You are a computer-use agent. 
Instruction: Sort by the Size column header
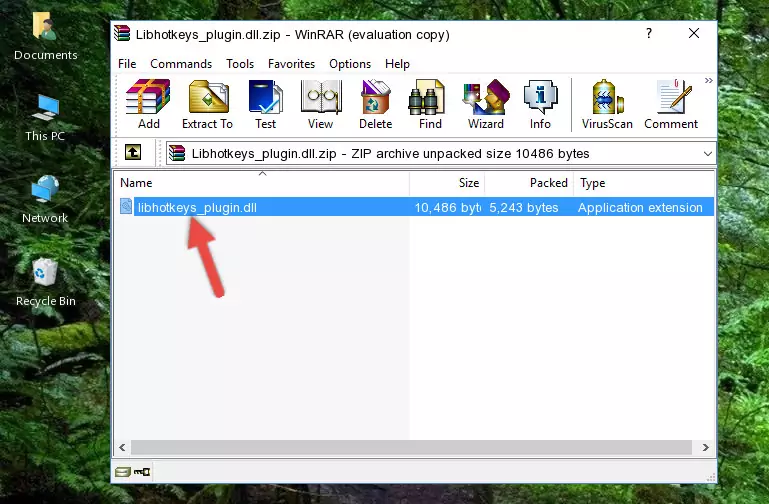coord(447,183)
